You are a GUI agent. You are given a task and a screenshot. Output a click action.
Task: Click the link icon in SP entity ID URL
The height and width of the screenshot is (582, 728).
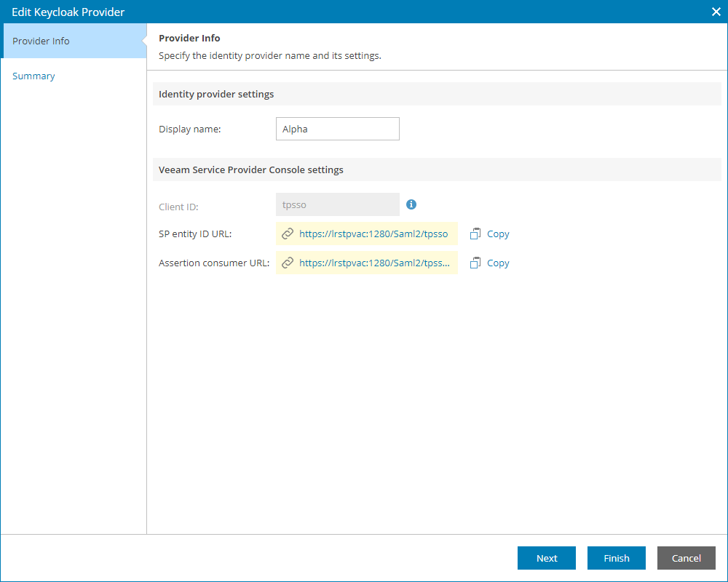288,234
